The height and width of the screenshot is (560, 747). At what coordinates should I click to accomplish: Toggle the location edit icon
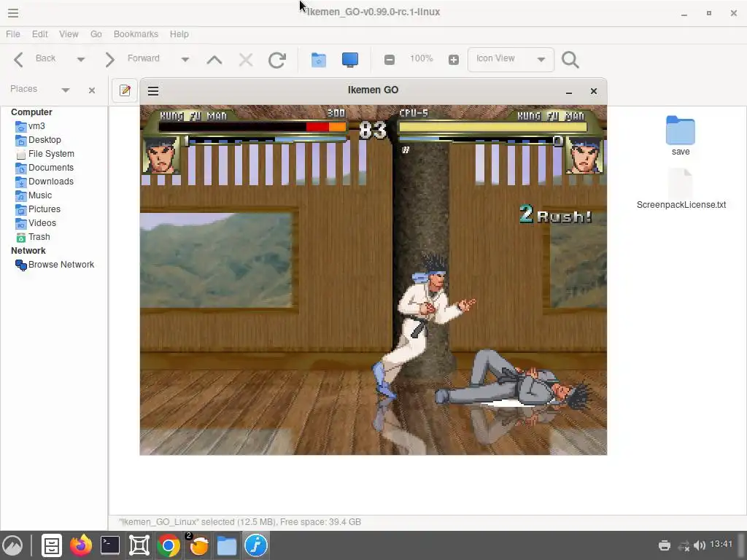125,90
